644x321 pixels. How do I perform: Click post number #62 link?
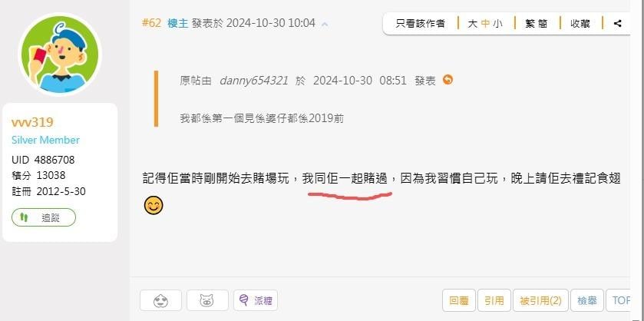tap(151, 23)
